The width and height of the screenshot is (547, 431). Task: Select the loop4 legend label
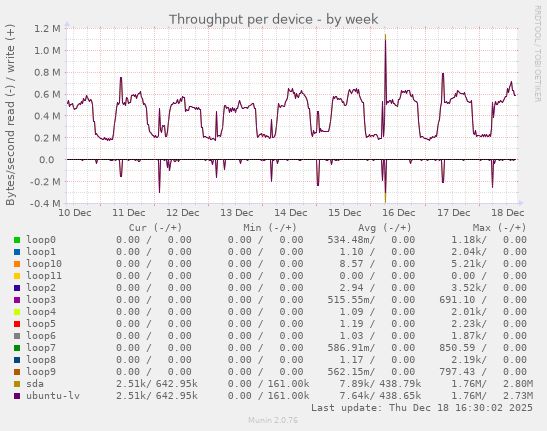(x=41, y=312)
